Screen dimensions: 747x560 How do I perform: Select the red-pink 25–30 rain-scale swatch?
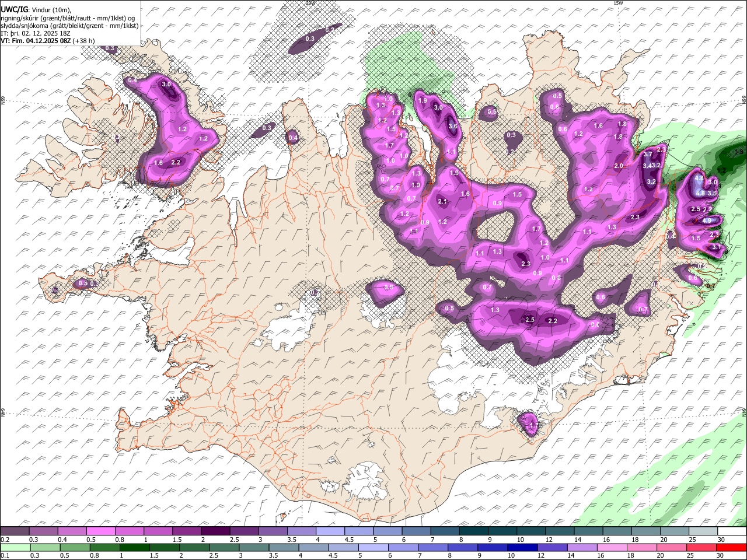pyautogui.click(x=702, y=547)
